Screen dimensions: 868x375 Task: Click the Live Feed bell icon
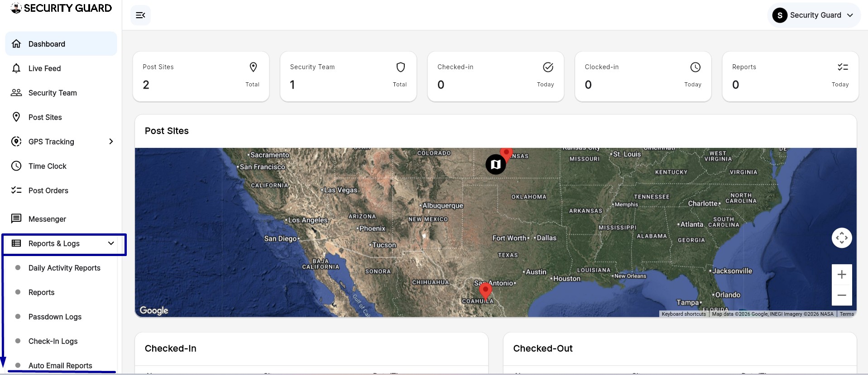pos(16,68)
